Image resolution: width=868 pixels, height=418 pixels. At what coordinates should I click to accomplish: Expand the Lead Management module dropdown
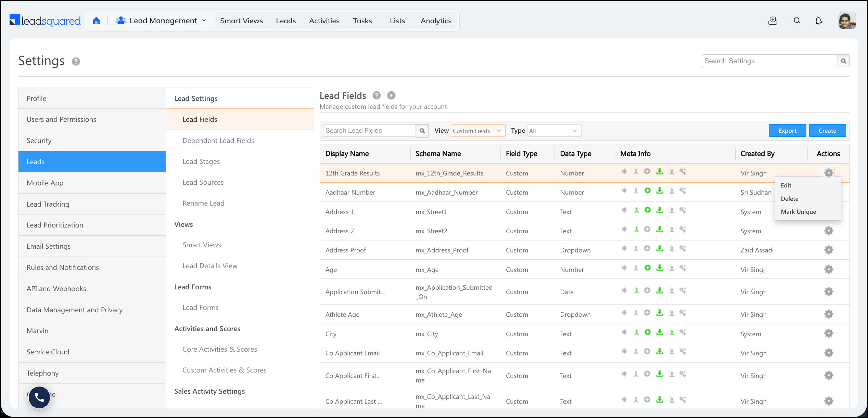161,21
